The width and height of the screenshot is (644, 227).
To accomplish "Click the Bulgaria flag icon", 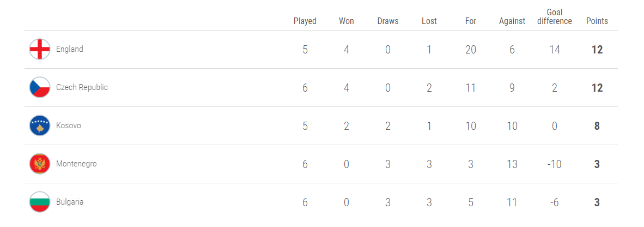I will 40,202.
